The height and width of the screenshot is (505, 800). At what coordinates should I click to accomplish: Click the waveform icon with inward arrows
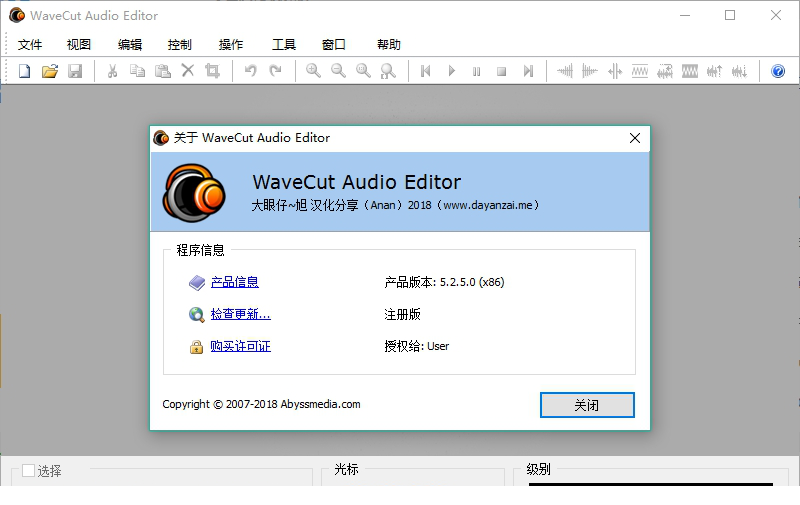tap(615, 71)
